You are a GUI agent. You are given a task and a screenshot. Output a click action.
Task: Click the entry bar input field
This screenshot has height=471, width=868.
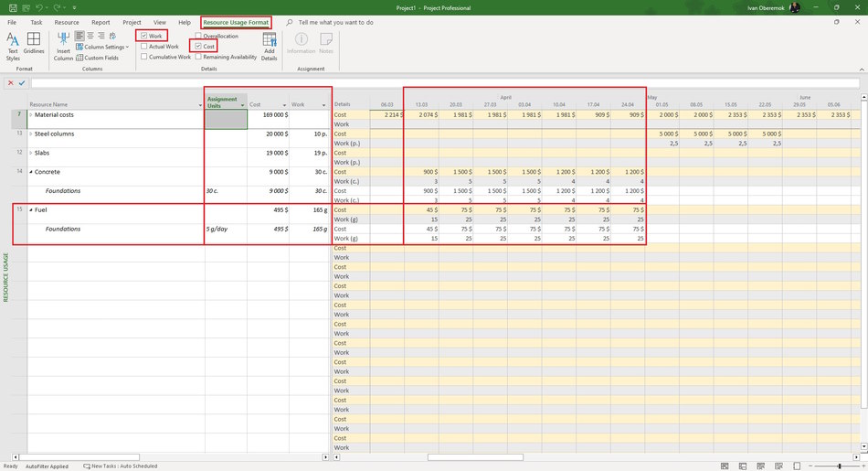tap(446, 83)
